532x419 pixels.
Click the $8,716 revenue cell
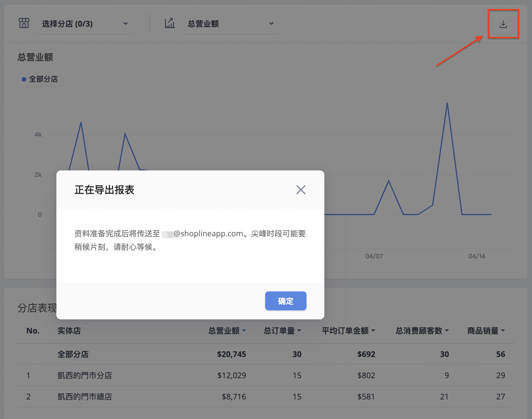pyautogui.click(x=234, y=397)
